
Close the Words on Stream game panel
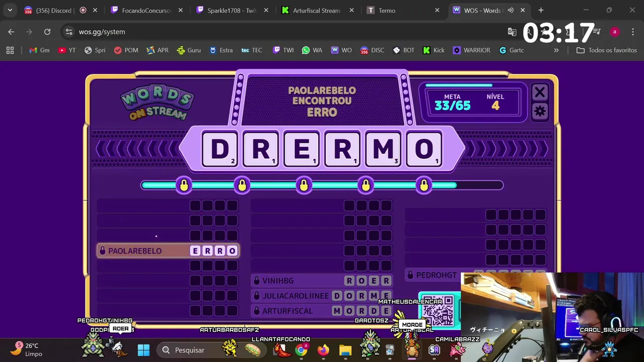click(x=540, y=92)
